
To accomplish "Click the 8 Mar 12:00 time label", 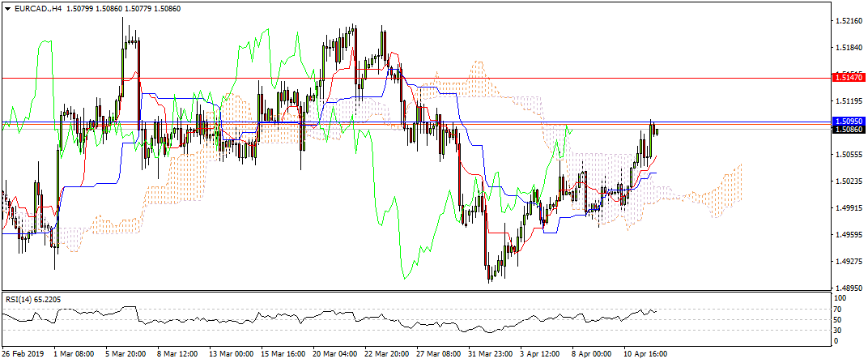I will coord(179,353).
